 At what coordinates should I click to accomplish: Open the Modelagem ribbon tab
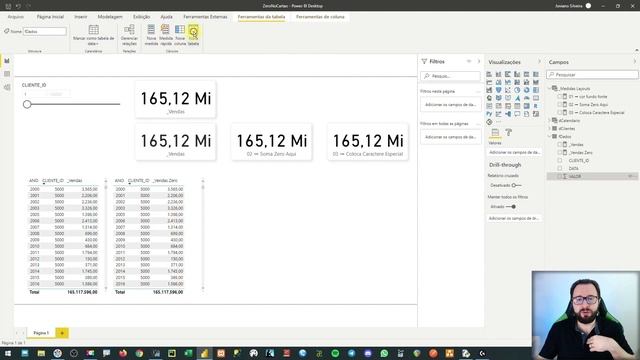pyautogui.click(x=110, y=17)
